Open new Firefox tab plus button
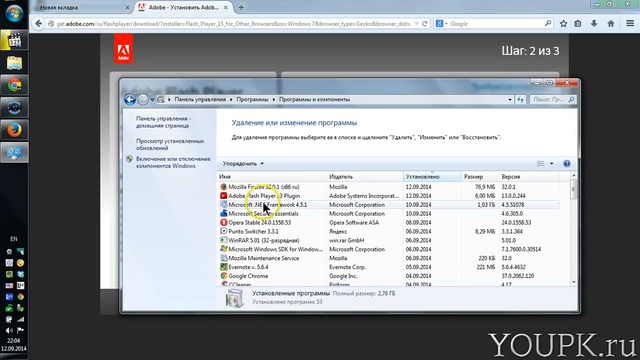Screen dimensions: 640x360 tap(241, 7)
